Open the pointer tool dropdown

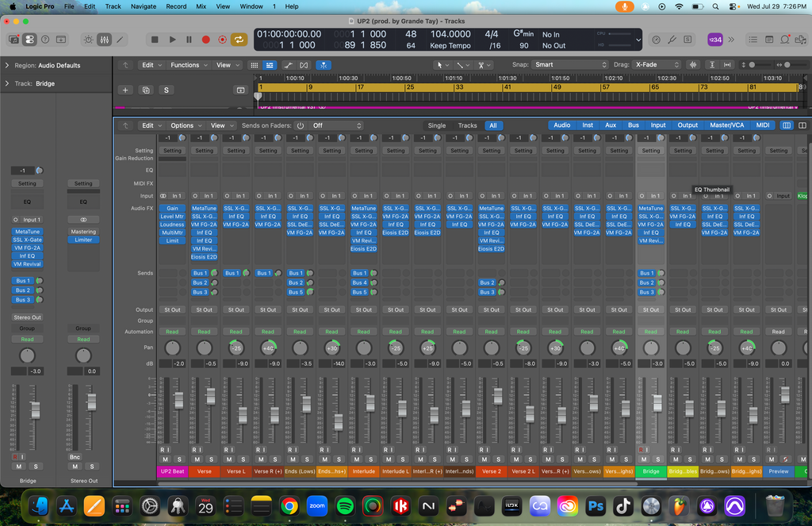pos(442,65)
